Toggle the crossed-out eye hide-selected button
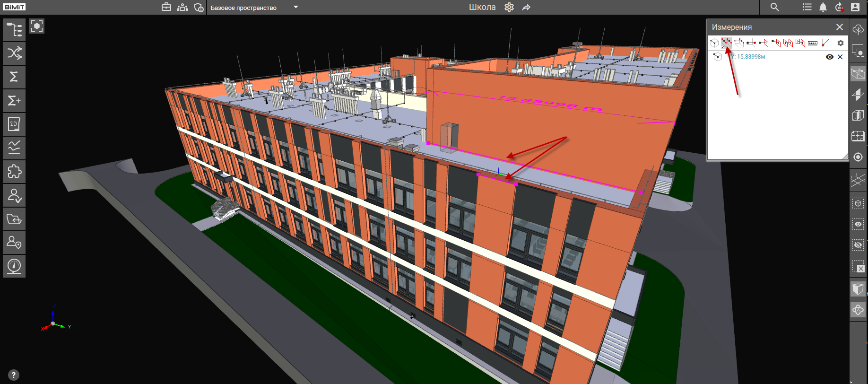 click(x=858, y=245)
